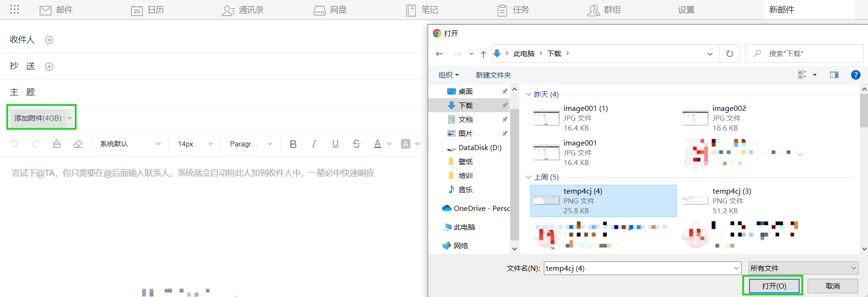Image resolution: width=868 pixels, height=297 pixels.
Task: Click 下载 in the address path
Action: pos(554,54)
